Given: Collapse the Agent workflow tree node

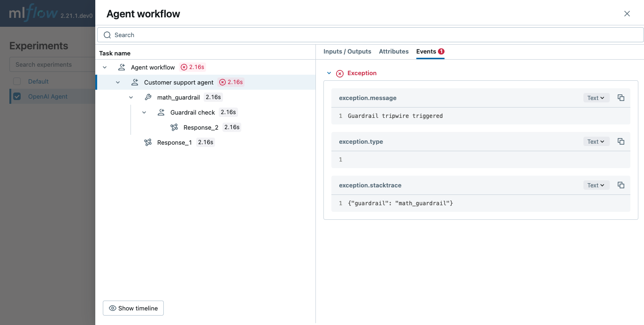Looking at the screenshot, I should point(105,67).
